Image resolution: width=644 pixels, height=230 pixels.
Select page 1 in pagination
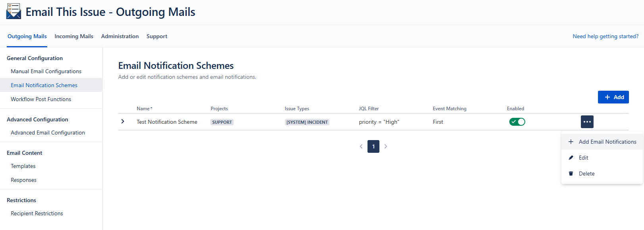click(x=373, y=146)
